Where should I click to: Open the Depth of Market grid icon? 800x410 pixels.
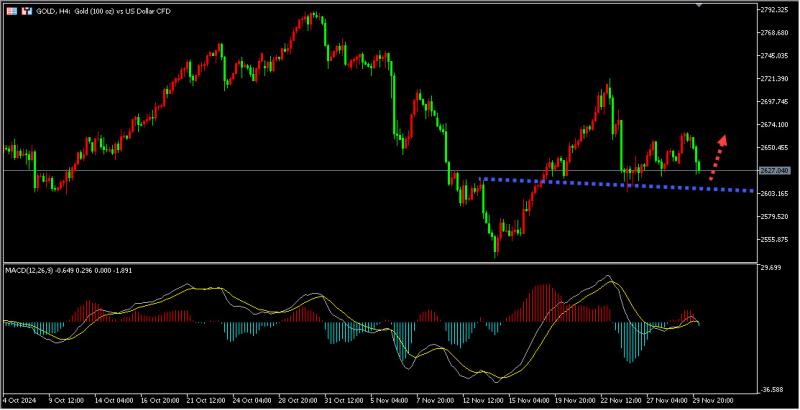tap(11, 11)
